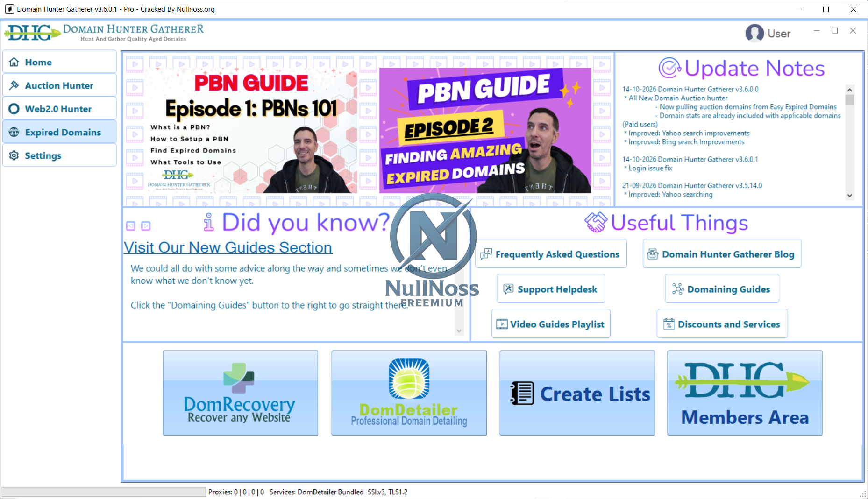Viewport: 868px width, 499px height.
Task: Click the Settings gear icon
Action: click(x=14, y=155)
